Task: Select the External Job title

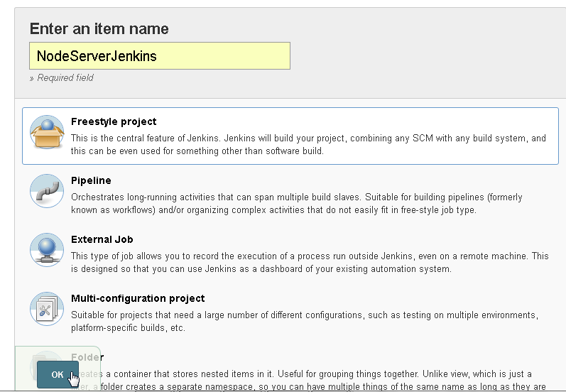Action: tap(102, 239)
